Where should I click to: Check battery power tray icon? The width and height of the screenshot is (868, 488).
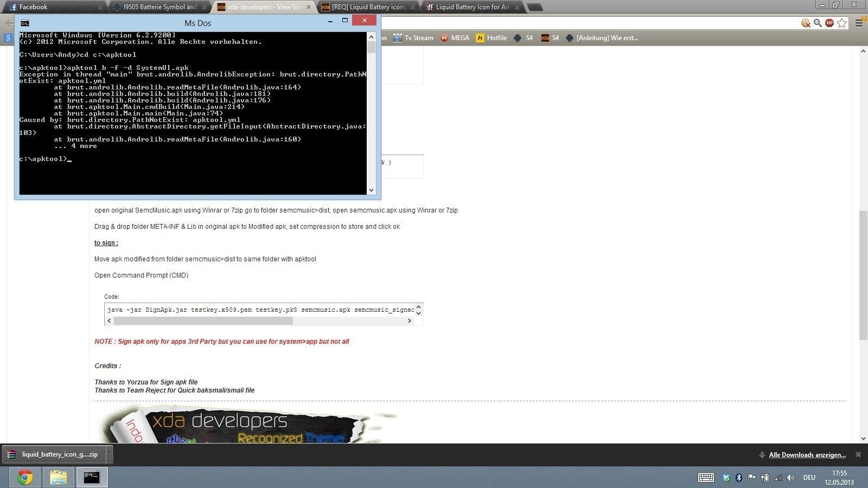click(x=765, y=478)
